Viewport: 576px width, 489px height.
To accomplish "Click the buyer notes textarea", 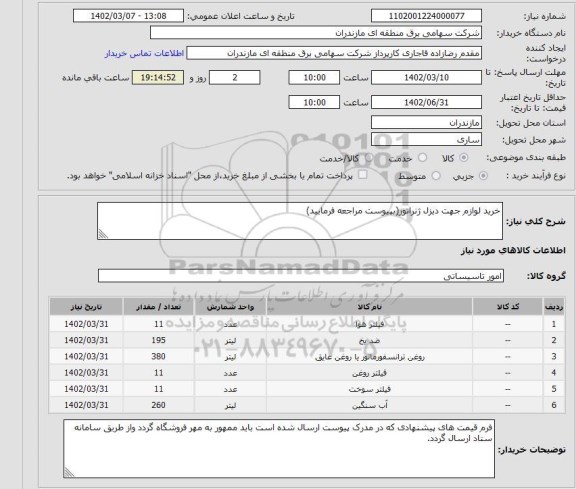I will tap(279, 449).
